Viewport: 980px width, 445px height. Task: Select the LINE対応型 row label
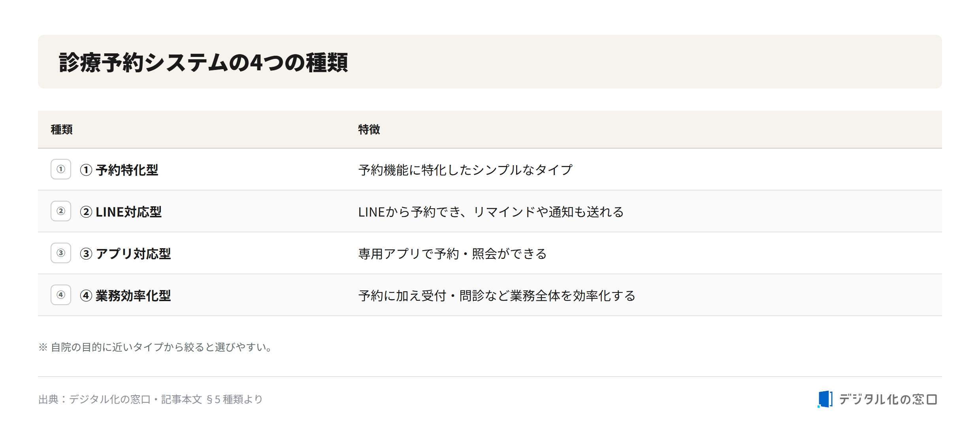(x=121, y=212)
